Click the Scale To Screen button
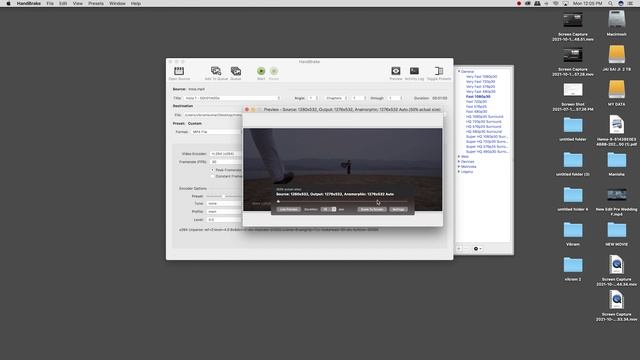640x360 pixels. [371, 209]
